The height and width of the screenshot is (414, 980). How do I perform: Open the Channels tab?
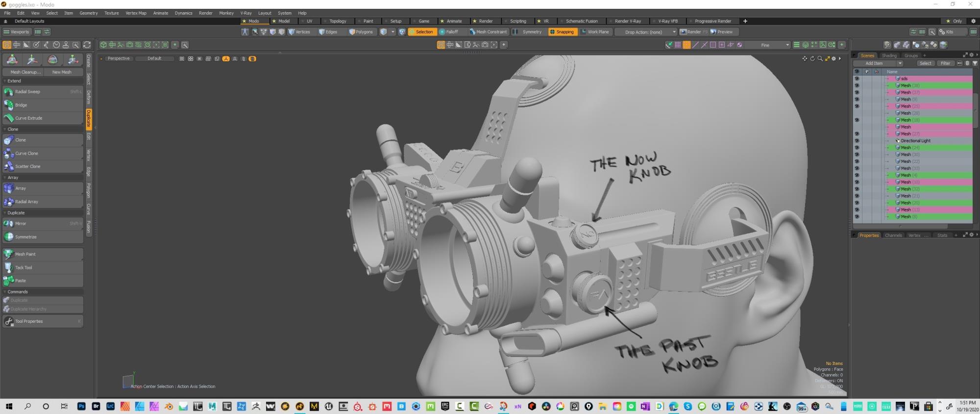pyautogui.click(x=893, y=235)
